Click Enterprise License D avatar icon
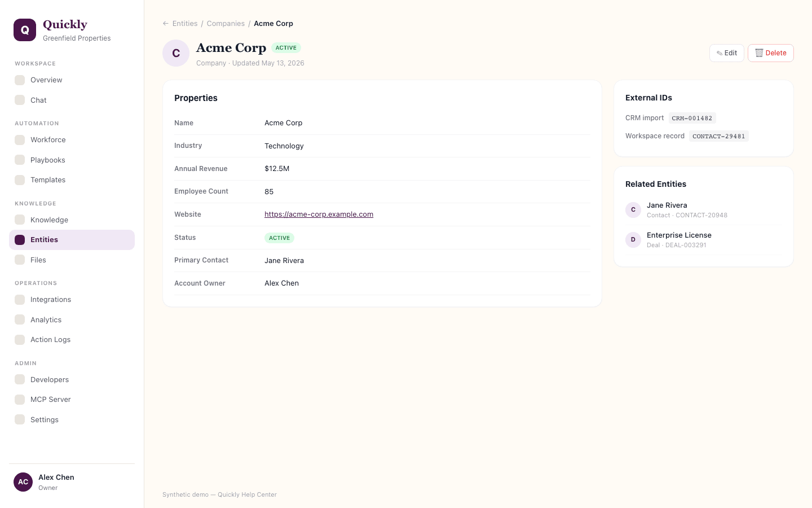The height and width of the screenshot is (508, 812). 633,240
